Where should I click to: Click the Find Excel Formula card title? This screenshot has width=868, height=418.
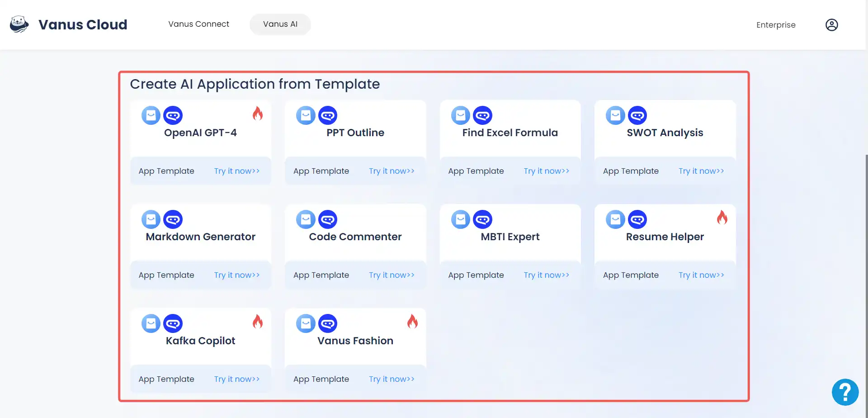510,133
